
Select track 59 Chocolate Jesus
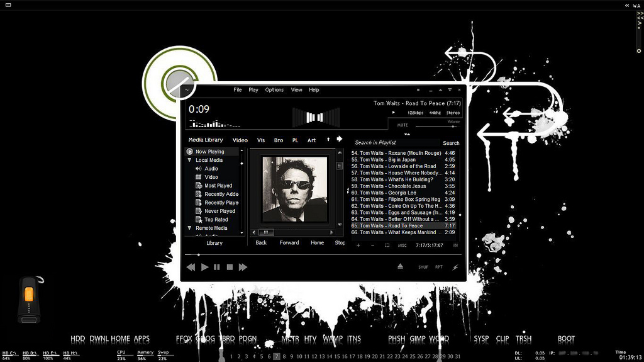click(x=403, y=186)
